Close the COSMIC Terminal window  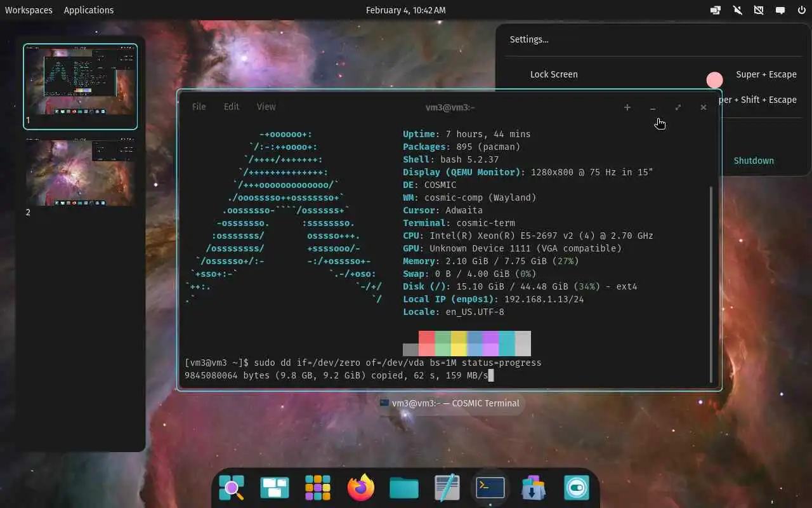pos(704,107)
